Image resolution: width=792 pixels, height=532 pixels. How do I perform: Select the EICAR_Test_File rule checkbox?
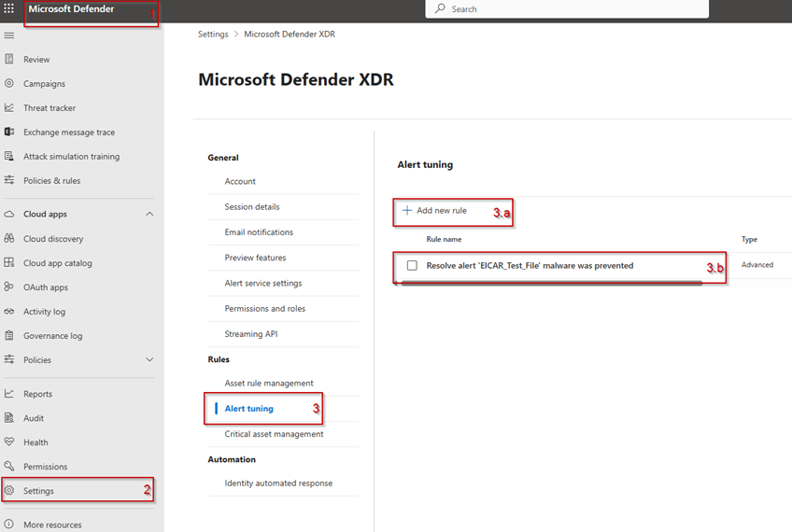(x=412, y=265)
